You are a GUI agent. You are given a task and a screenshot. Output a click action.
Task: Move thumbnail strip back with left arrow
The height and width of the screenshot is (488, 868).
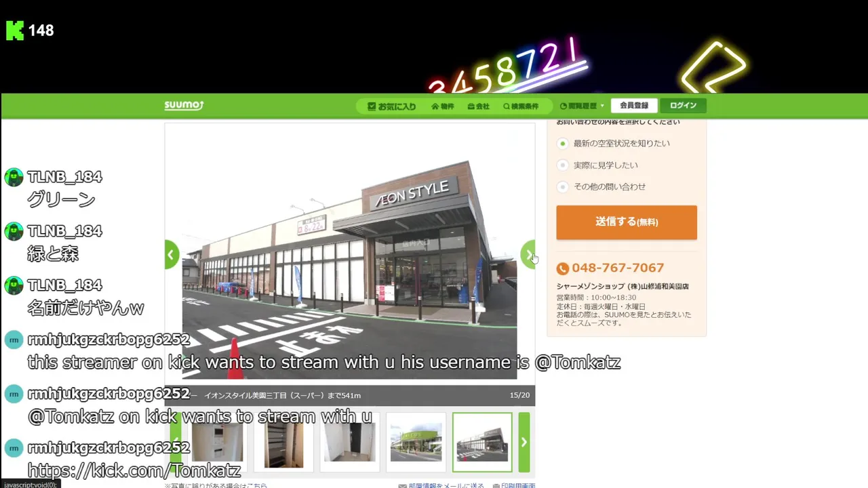[x=176, y=442]
